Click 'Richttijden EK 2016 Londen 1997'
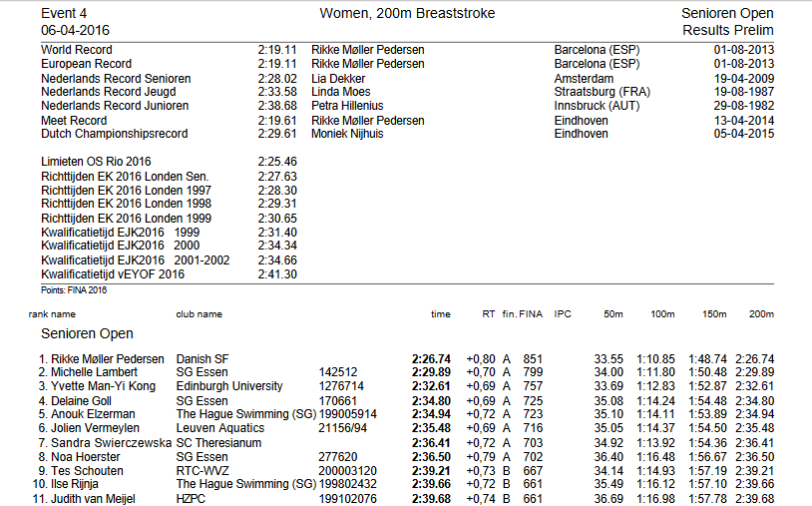The width and height of the screenshot is (812, 506). click(x=126, y=191)
